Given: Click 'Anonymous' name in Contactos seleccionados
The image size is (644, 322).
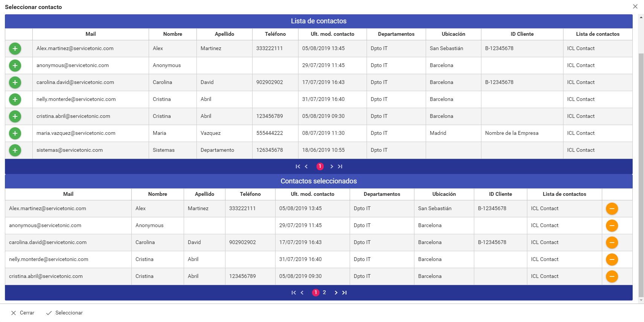Looking at the screenshot, I should point(158,226).
